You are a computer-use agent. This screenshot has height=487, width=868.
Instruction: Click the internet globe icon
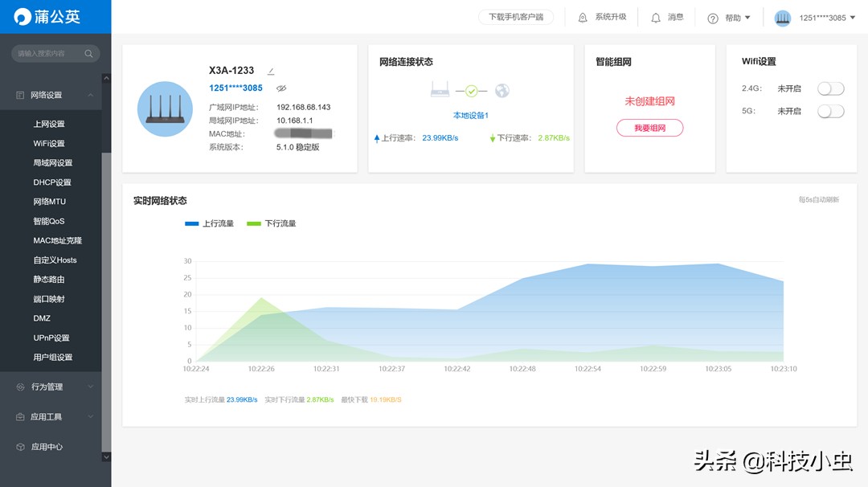(502, 90)
